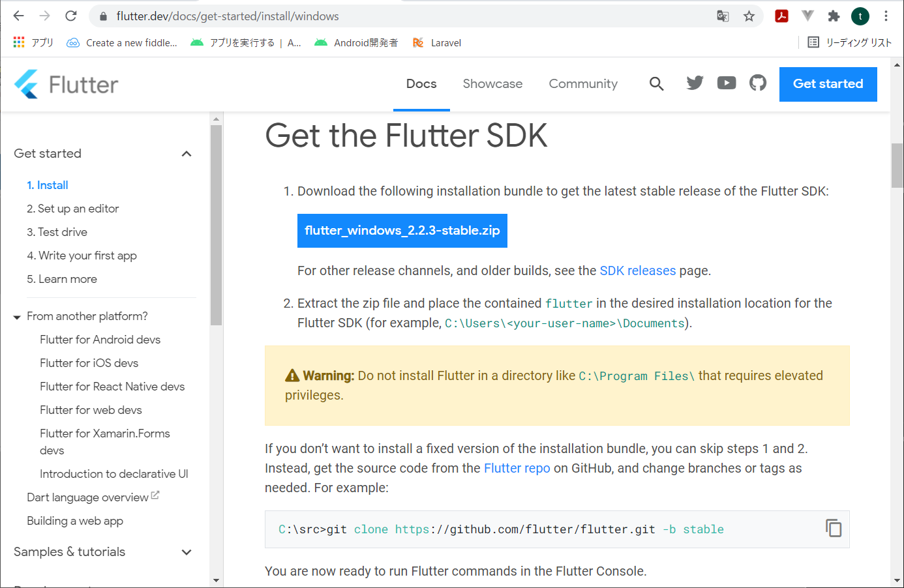This screenshot has width=904, height=588.
Task: Open the Chrome three-dot menu
Action: tap(886, 16)
